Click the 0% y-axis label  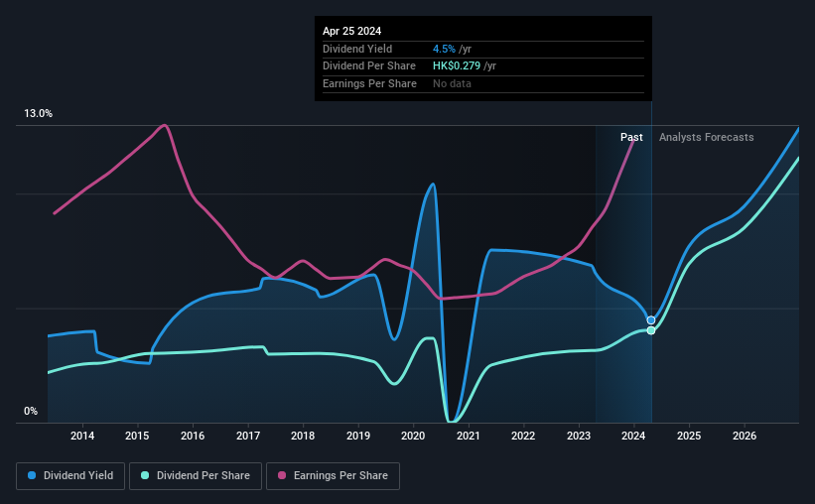(x=31, y=411)
